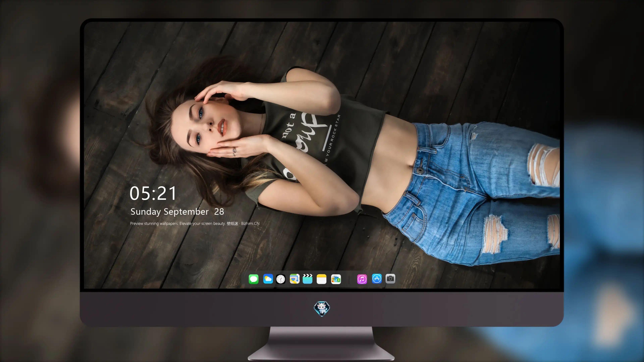Open the Messages app in the dock
The image size is (644, 362).
[254, 279]
